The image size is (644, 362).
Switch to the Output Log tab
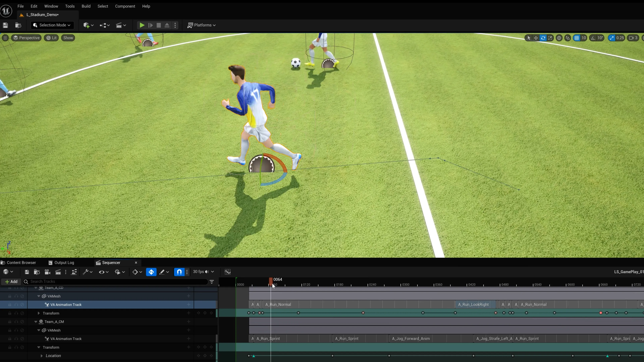(64, 263)
